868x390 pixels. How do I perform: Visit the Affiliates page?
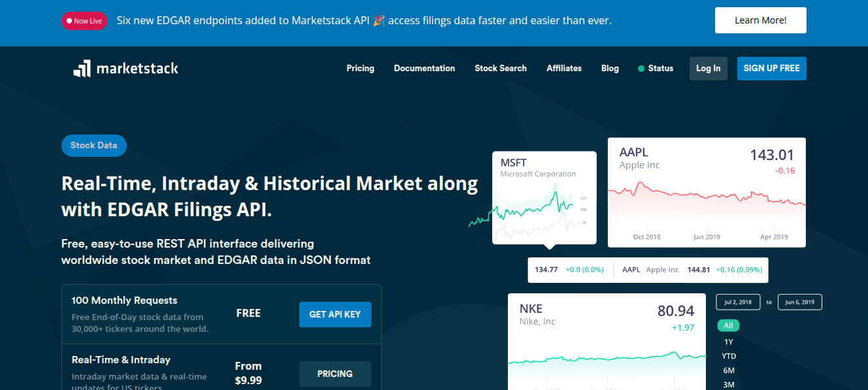[x=563, y=68]
